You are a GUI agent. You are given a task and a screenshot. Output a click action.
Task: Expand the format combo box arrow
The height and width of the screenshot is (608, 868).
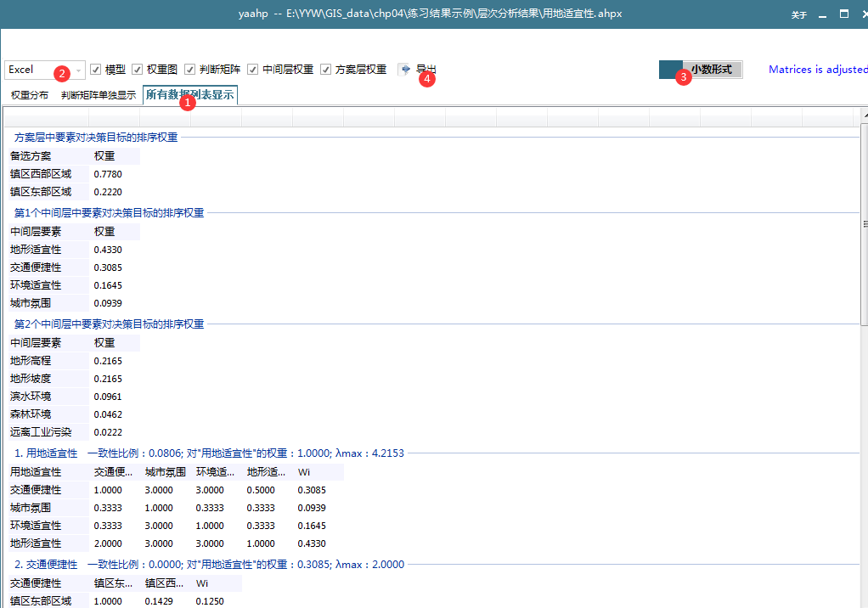[75, 70]
